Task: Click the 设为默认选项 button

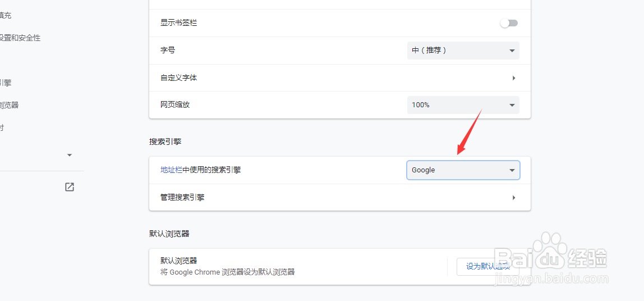Action: pos(488,266)
